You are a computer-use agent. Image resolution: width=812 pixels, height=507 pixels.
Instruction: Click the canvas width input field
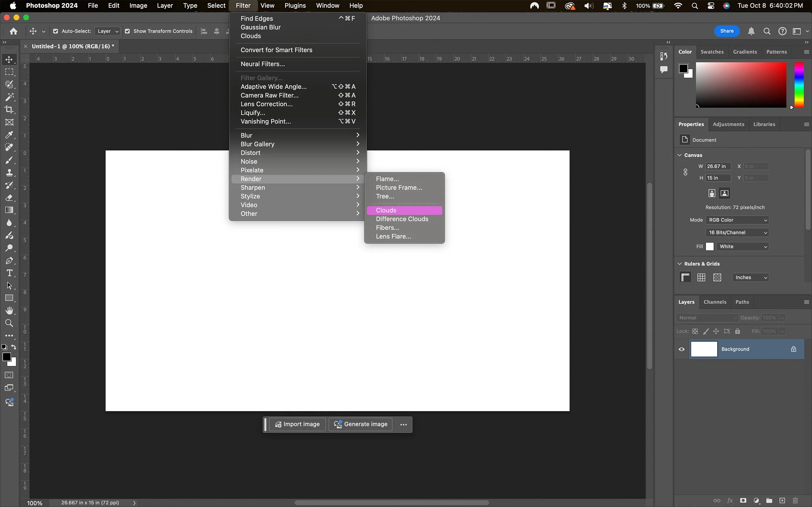tap(718, 166)
